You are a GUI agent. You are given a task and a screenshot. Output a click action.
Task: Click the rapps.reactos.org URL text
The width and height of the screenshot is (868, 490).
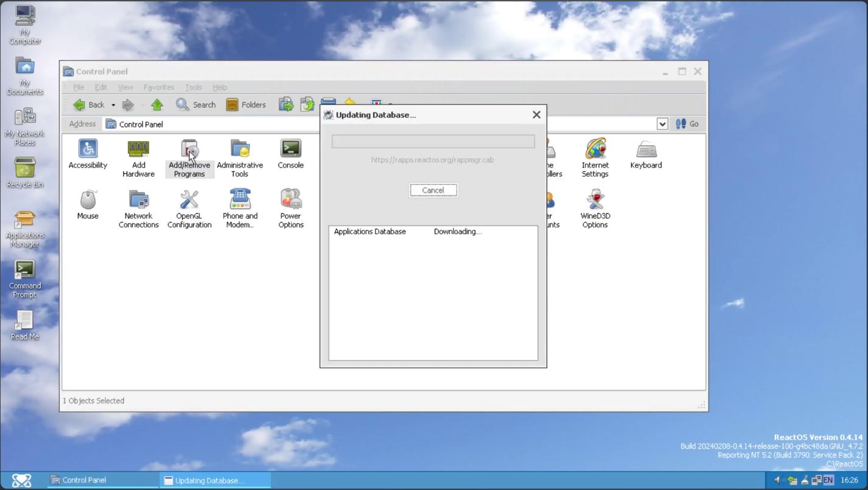click(x=432, y=160)
